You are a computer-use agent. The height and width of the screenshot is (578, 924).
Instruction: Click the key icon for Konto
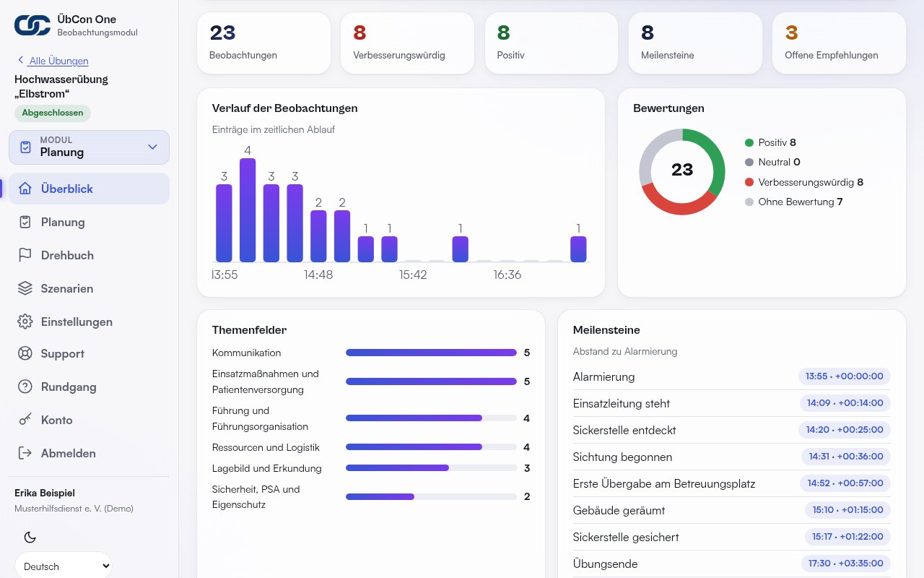tap(25, 420)
